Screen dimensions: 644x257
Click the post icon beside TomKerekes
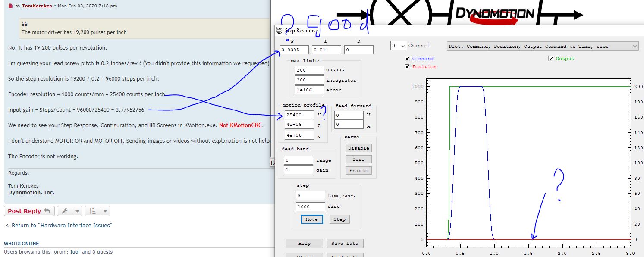(11, 6)
